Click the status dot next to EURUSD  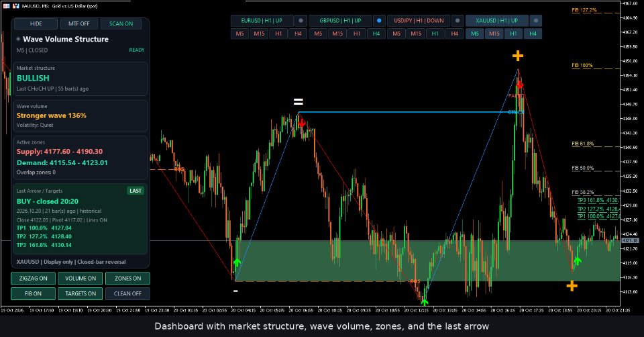[x=301, y=21]
